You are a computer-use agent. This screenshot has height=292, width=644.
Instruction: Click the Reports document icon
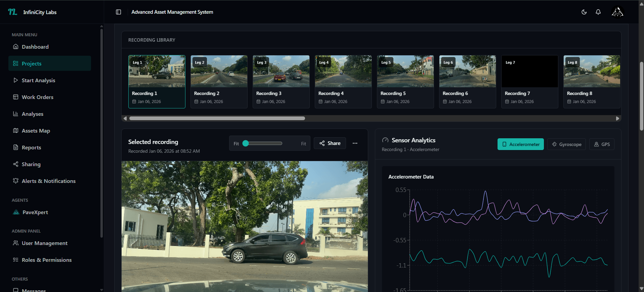coord(16,147)
